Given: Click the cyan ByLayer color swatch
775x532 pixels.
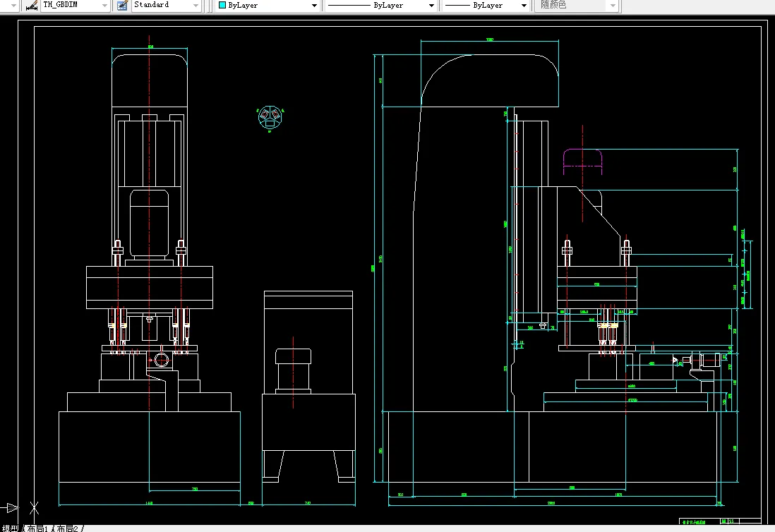Looking at the screenshot, I should pos(222,6).
